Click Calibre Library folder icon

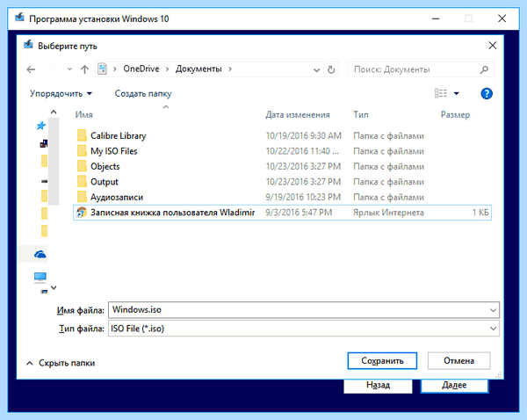pos(82,135)
